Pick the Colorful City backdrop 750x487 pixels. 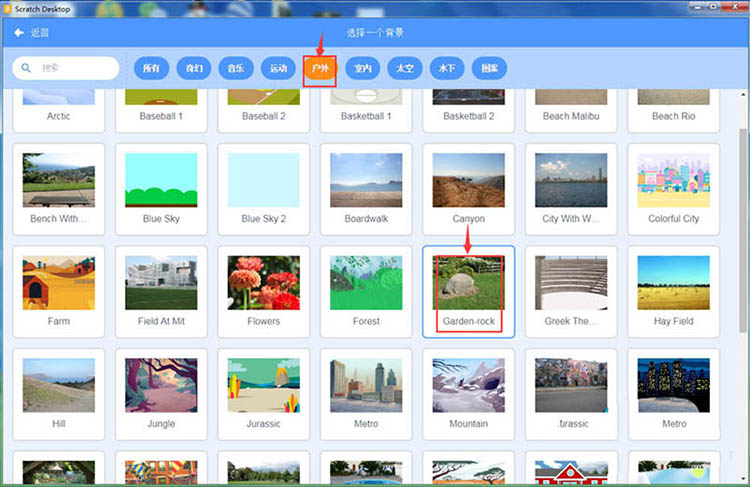click(673, 189)
